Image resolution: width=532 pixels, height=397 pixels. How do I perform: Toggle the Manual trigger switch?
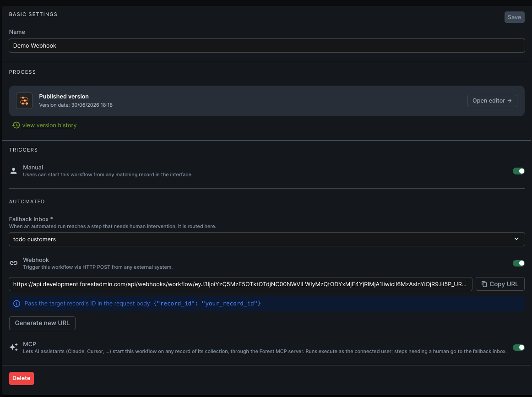[x=518, y=171]
